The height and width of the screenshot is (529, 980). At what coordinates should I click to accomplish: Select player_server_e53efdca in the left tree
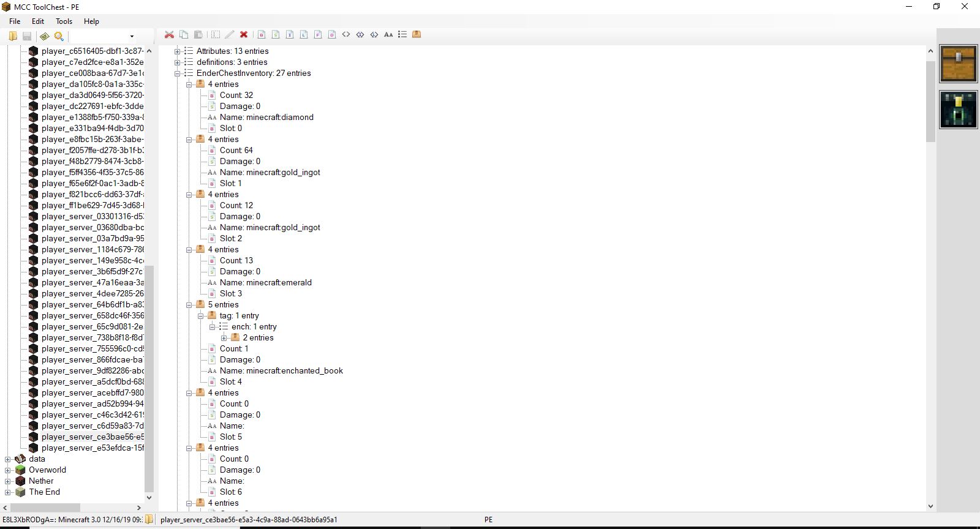click(92, 448)
